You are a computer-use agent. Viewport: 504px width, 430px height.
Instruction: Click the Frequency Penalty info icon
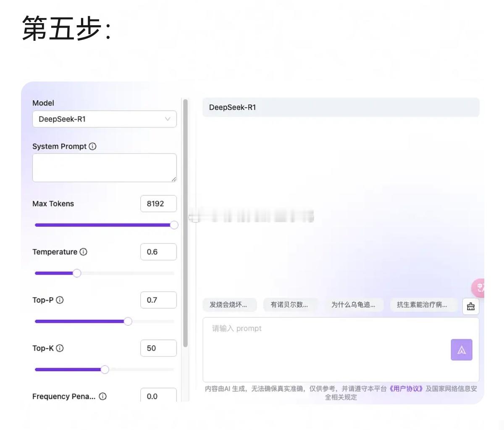pos(102,396)
